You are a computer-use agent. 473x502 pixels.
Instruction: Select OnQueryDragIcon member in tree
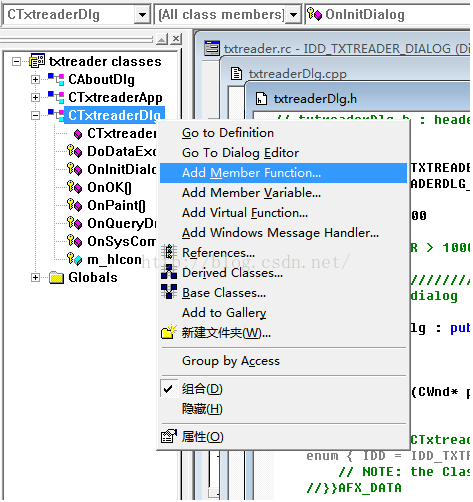(x=121, y=223)
